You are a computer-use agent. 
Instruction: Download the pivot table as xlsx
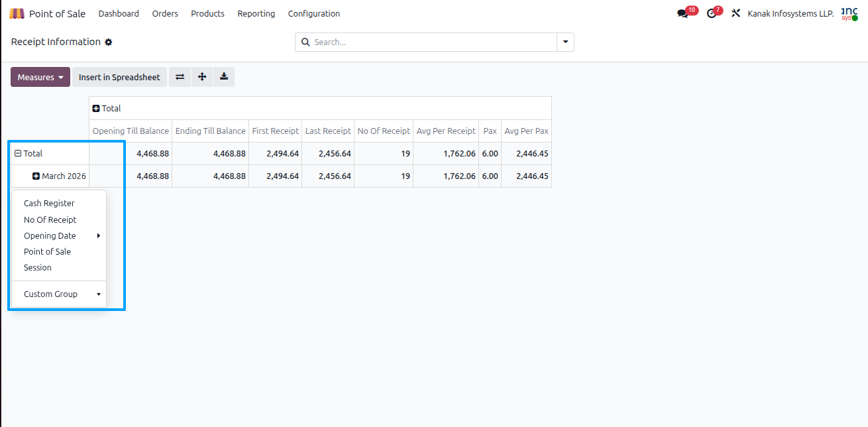[224, 77]
